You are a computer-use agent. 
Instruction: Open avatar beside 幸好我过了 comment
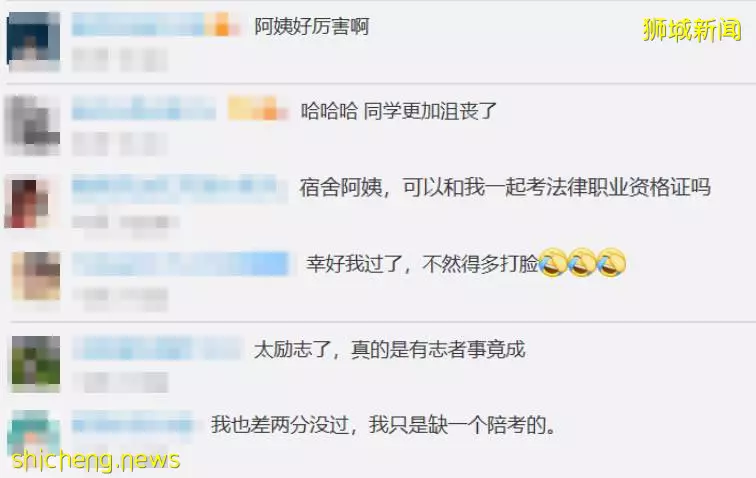point(36,276)
